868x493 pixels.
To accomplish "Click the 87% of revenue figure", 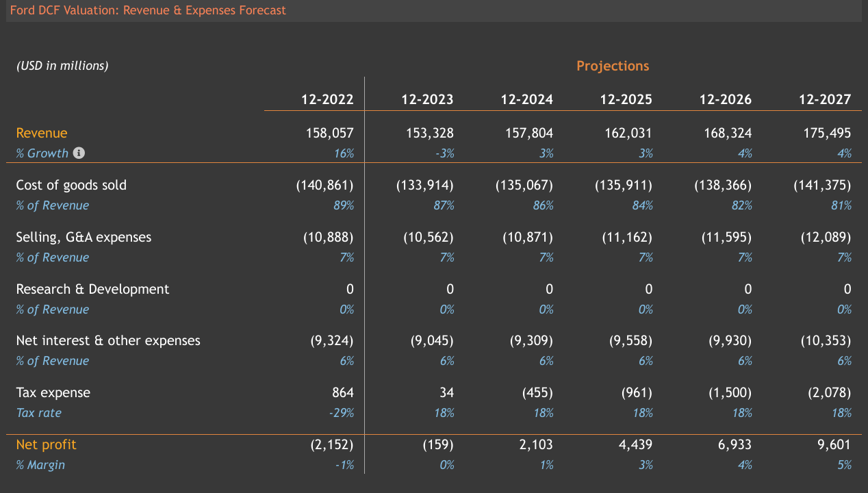I will click(x=444, y=205).
